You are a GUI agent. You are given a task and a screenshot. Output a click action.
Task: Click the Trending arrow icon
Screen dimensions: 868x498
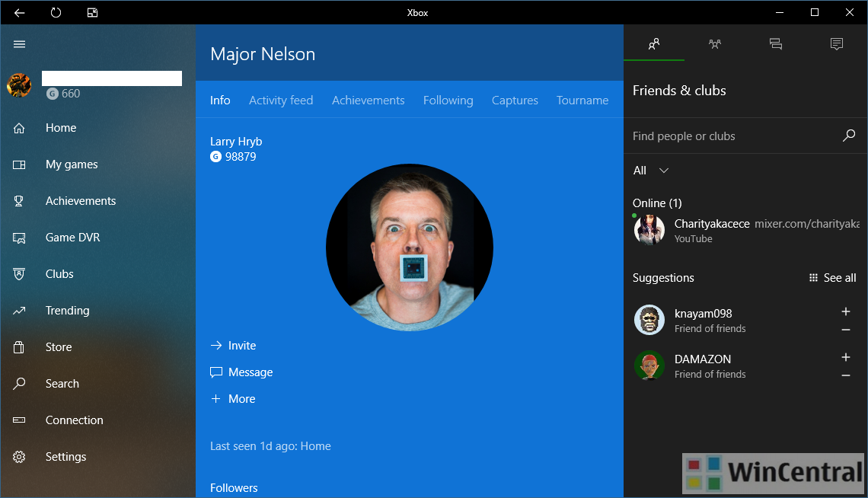point(19,311)
